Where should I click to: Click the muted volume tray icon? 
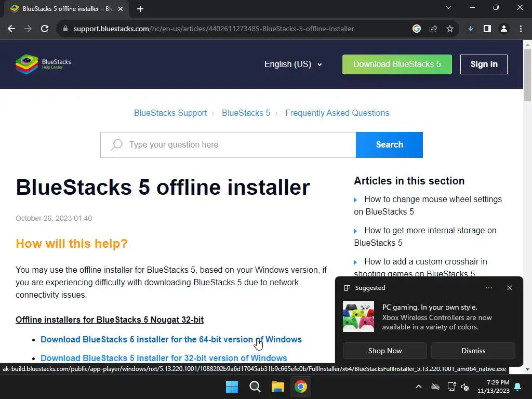tap(465, 387)
